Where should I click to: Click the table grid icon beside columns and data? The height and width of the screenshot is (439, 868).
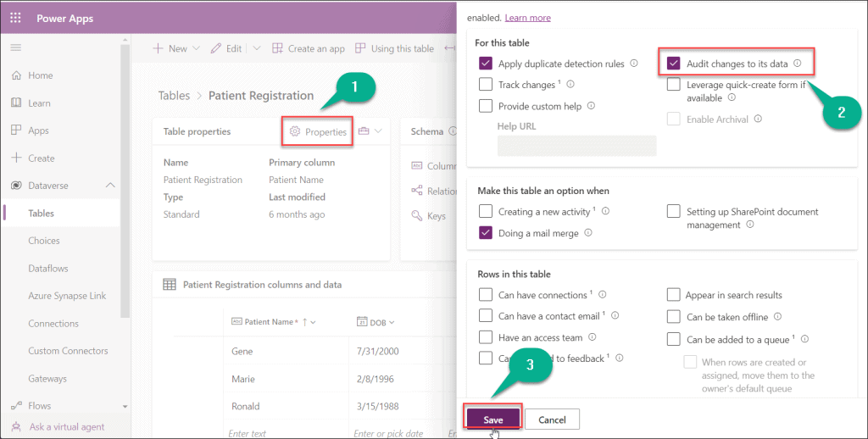point(170,285)
